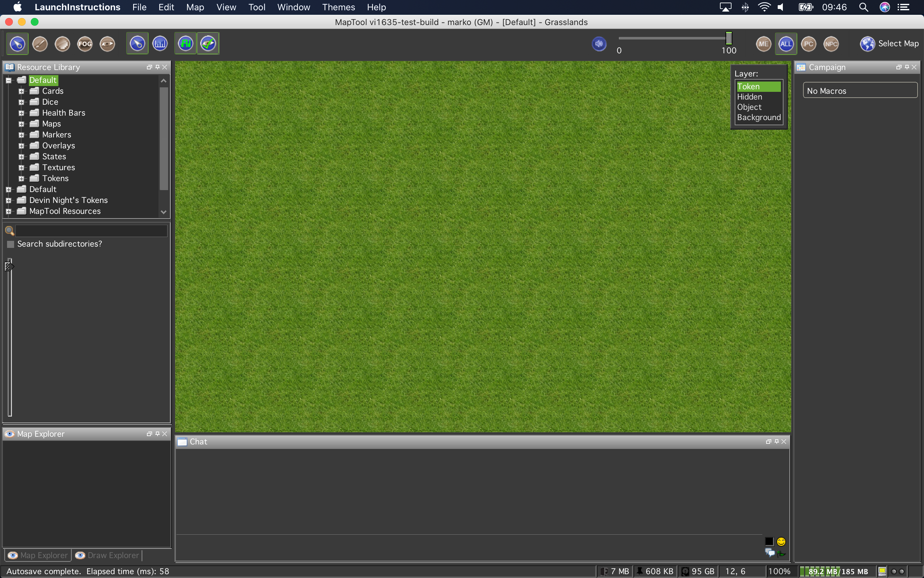The height and width of the screenshot is (578, 924).
Task: Collapse the top Default library folder
Action: coord(8,80)
